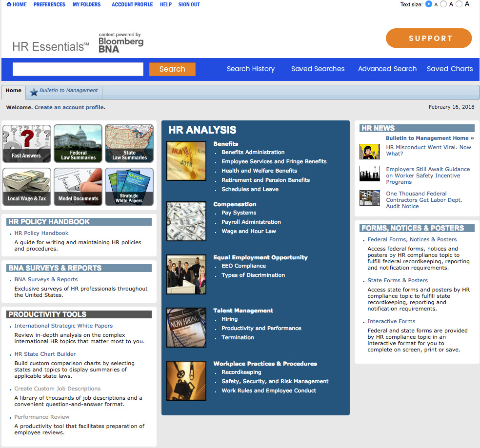Open Employee Services and Fringe Benefits
Screen dimensions: 480x448
pyautogui.click(x=274, y=161)
